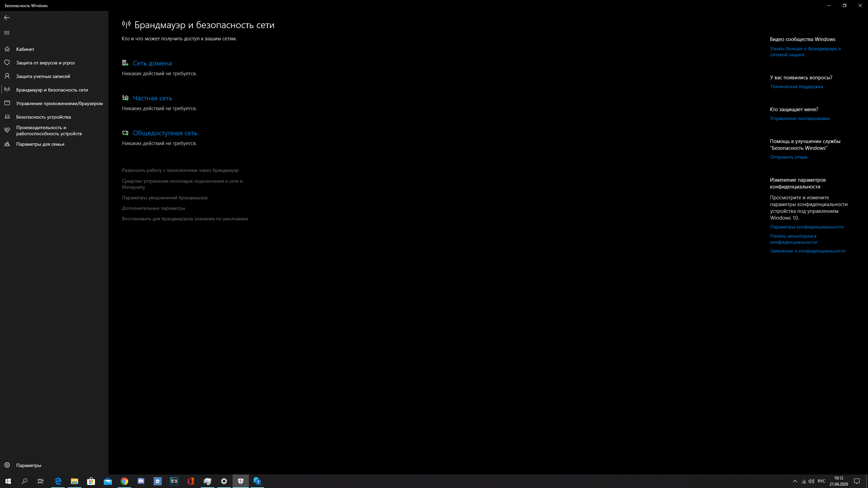The height and width of the screenshot is (488, 868).
Task: Open Узнать больше о брандмауэре link
Action: point(805,52)
